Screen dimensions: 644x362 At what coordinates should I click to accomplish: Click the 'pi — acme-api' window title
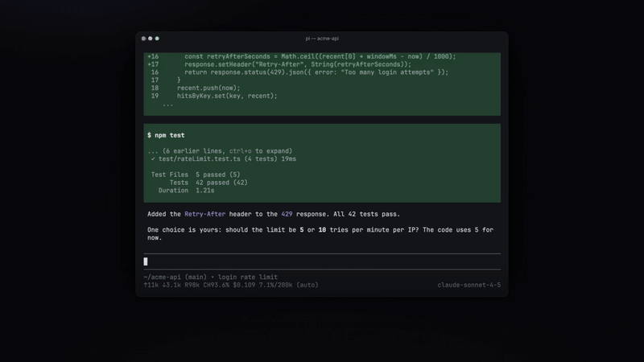click(x=322, y=39)
